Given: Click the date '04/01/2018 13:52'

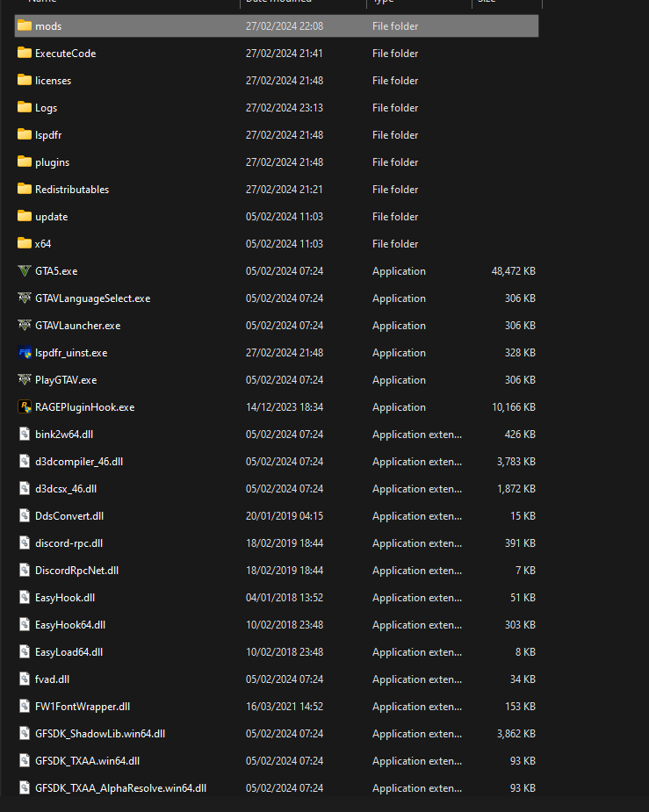Looking at the screenshot, I should coord(285,598).
